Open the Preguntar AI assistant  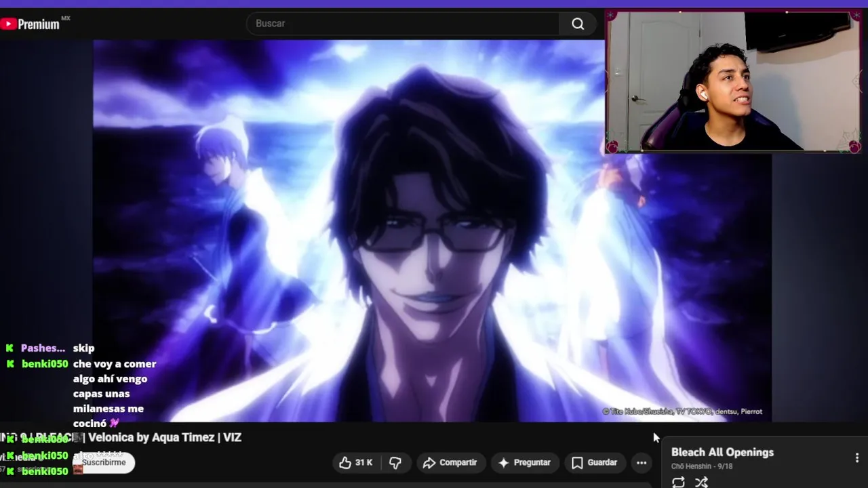(x=524, y=462)
